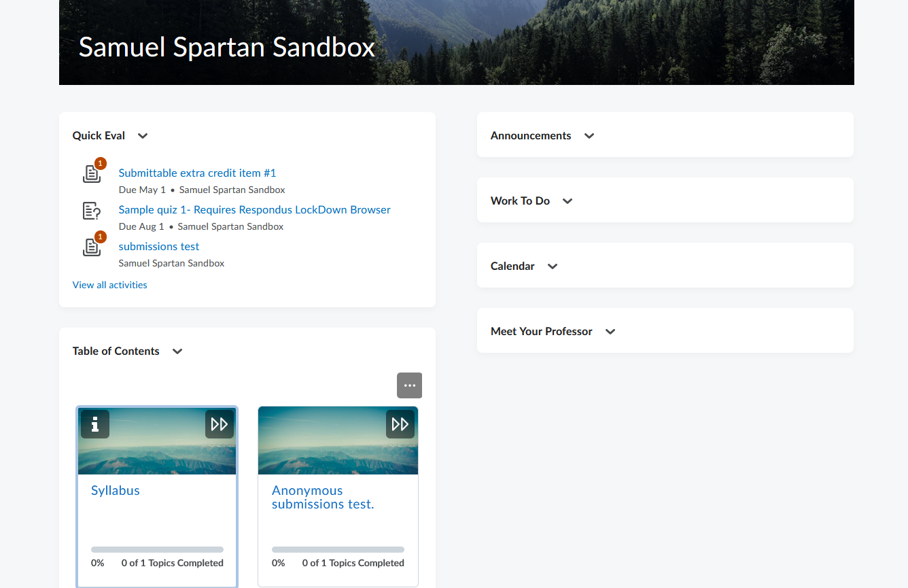Open the submissions test link
The width and height of the screenshot is (908, 588).
tap(159, 246)
